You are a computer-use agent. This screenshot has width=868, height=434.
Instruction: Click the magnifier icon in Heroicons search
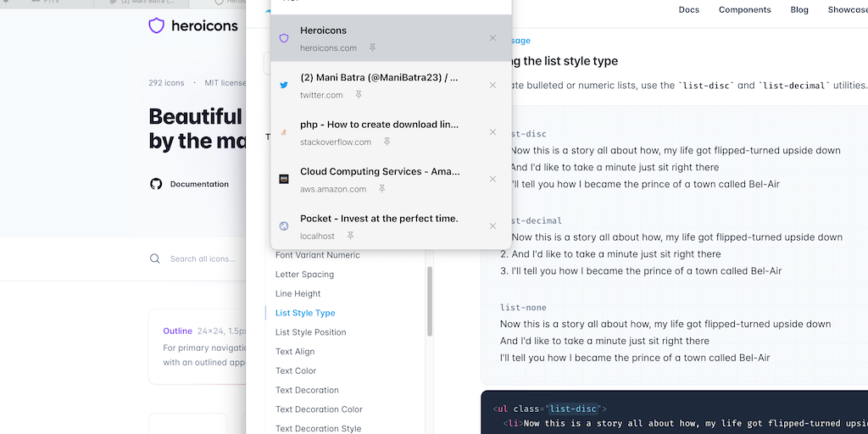[155, 259]
